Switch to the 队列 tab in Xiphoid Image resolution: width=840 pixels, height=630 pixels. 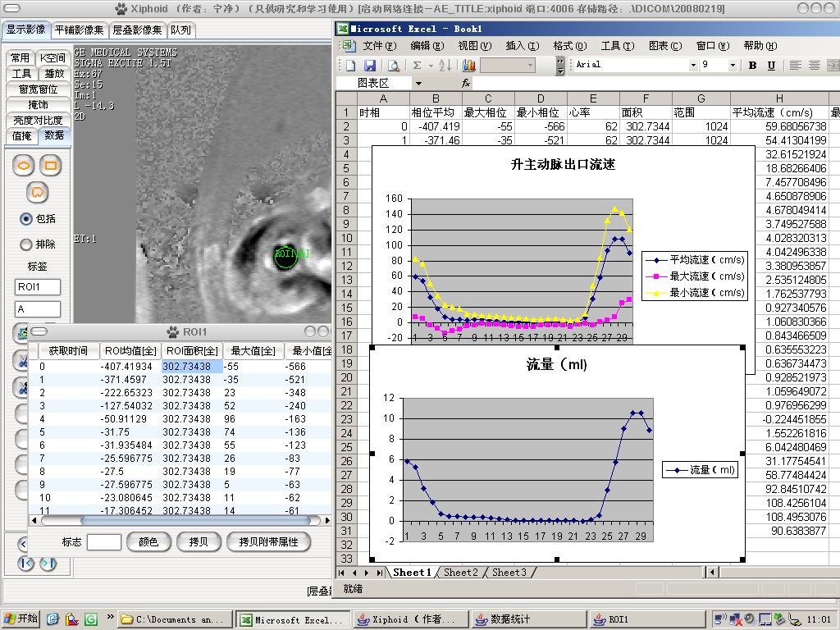click(x=180, y=30)
